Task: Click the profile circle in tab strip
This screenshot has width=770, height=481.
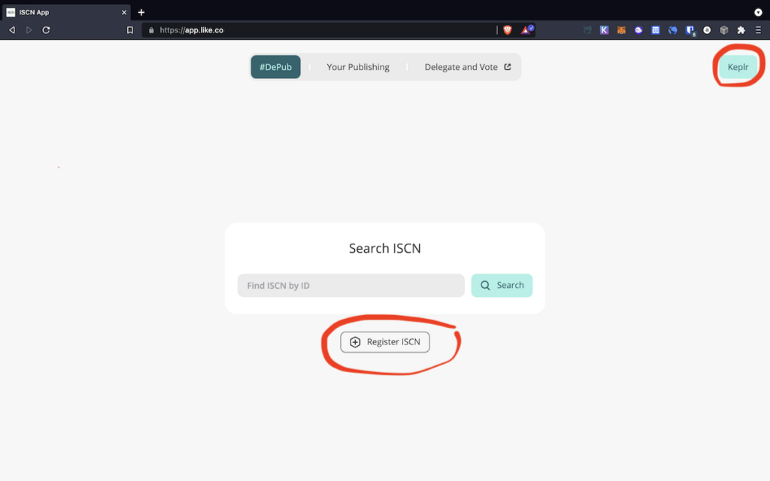Action: (x=758, y=12)
